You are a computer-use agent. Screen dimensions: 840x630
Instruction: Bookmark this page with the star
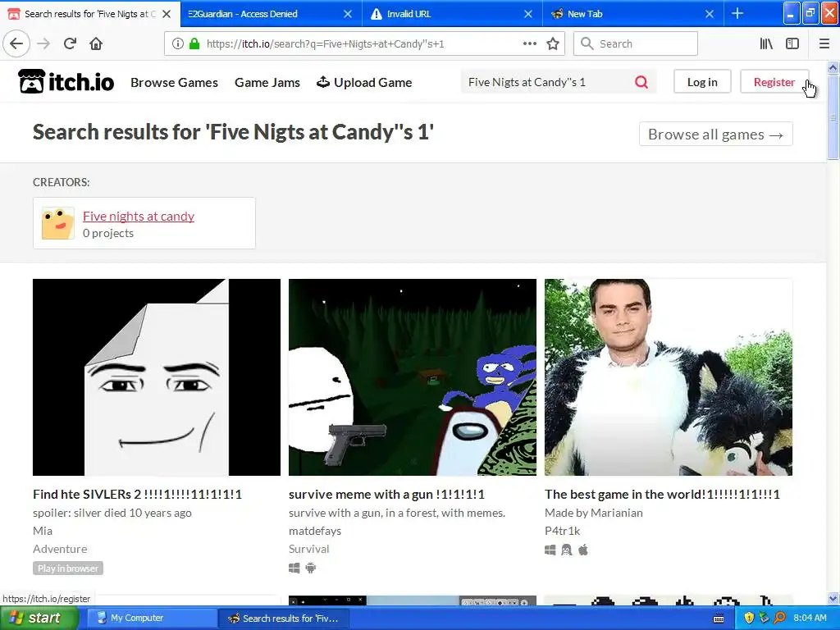pyautogui.click(x=553, y=44)
